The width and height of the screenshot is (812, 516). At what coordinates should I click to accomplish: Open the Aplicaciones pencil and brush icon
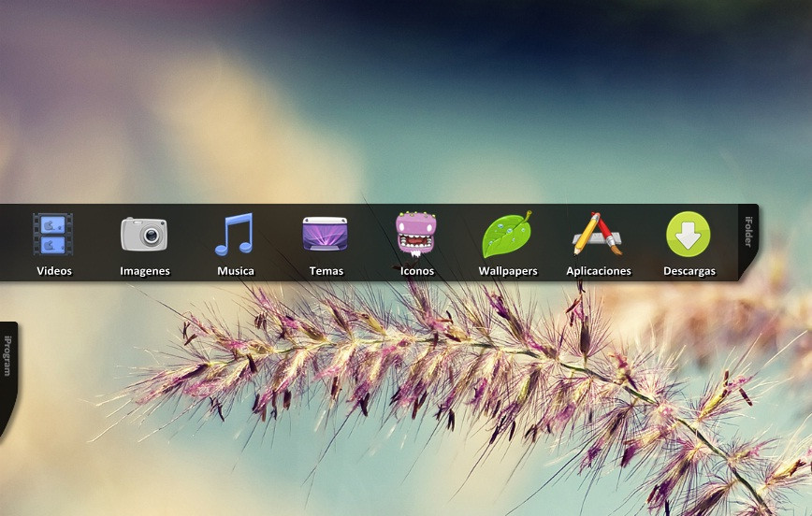(x=598, y=234)
